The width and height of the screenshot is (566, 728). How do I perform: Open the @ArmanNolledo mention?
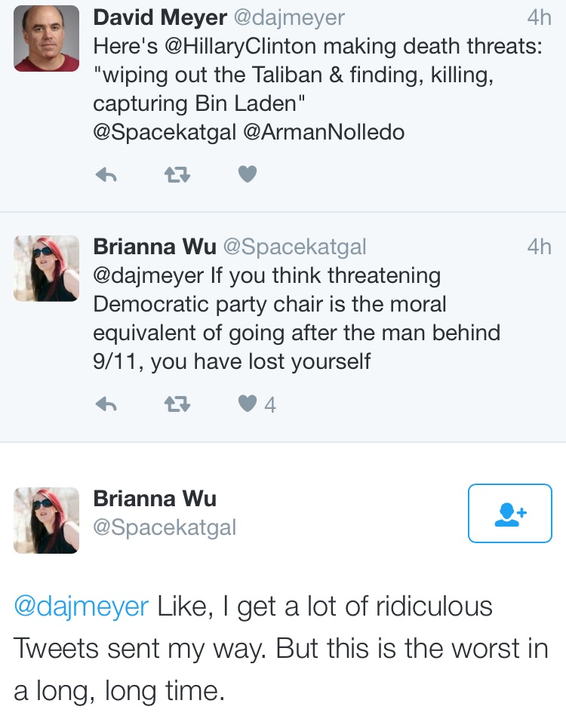point(324,132)
